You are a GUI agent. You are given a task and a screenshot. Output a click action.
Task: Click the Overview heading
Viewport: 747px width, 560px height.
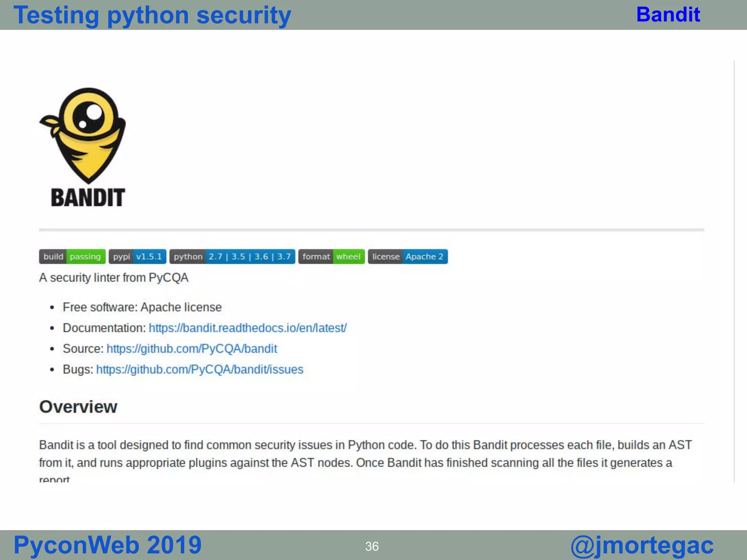78,407
